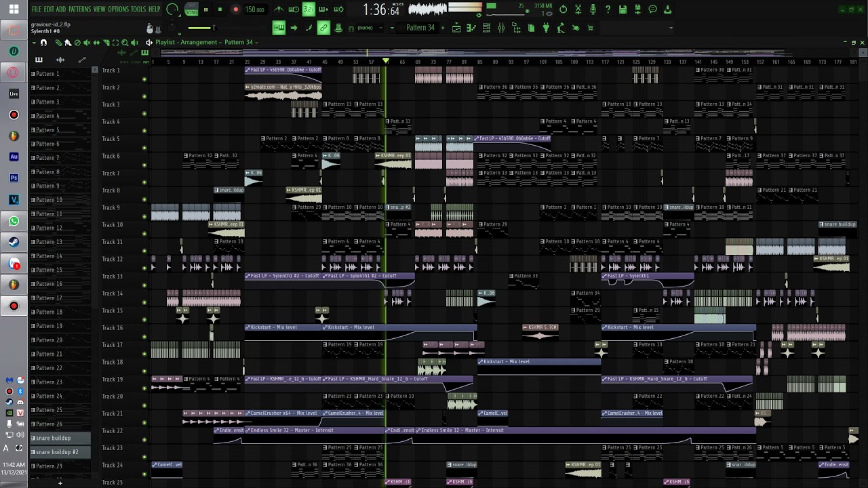Click the record button
Screen dimensions: 868x488
[x=235, y=9]
